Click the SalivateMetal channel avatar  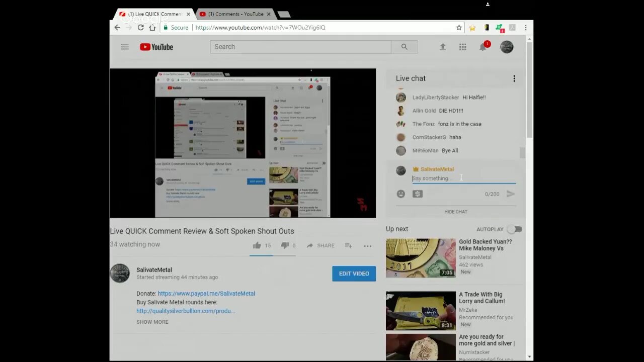(x=120, y=274)
